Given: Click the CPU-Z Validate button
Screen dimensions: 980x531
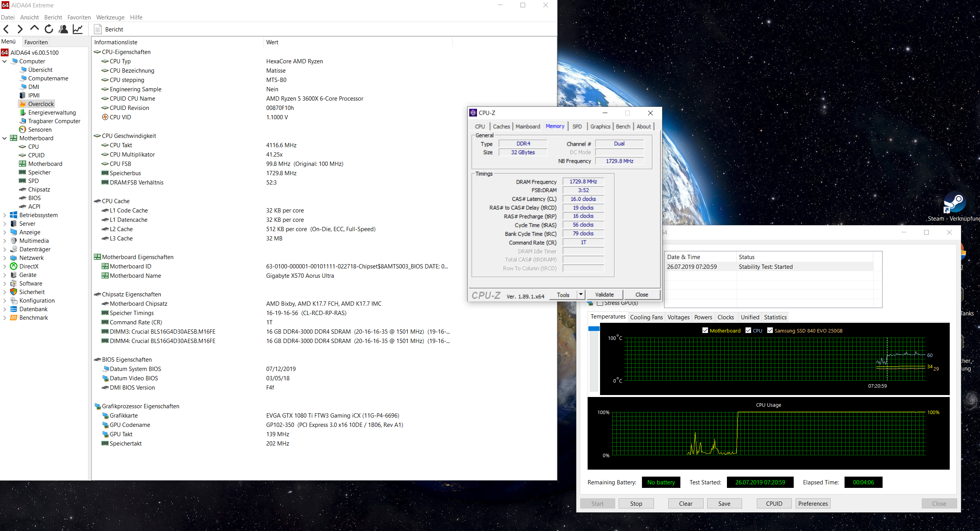Looking at the screenshot, I should click(x=604, y=294).
